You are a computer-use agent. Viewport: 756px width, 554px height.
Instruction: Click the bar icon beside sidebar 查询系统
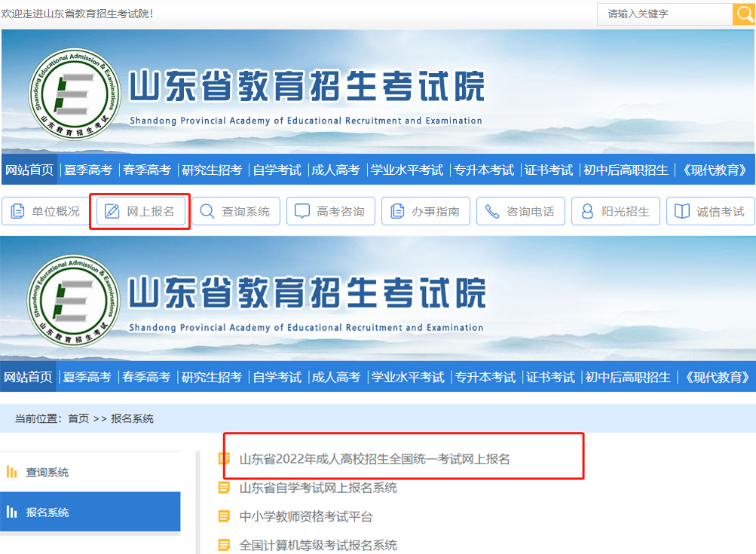(12, 473)
